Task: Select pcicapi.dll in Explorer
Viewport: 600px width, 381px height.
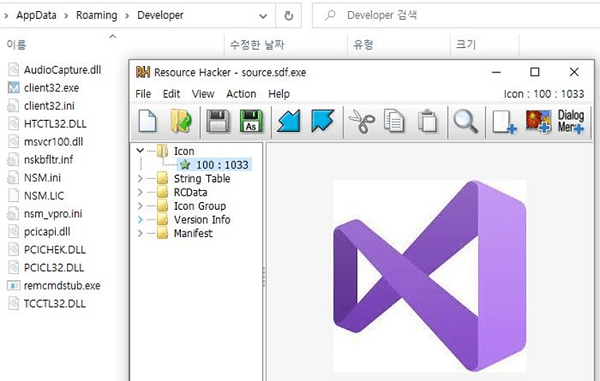Action: coord(39,232)
